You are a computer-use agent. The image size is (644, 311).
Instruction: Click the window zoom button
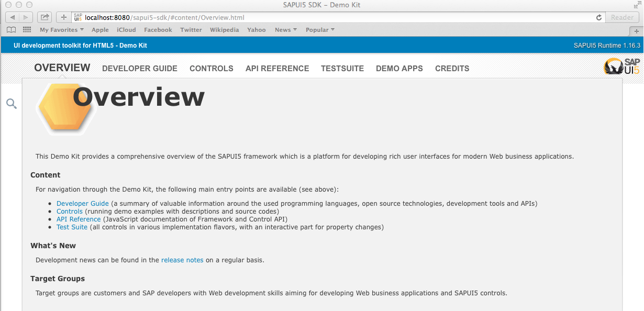(29, 5)
